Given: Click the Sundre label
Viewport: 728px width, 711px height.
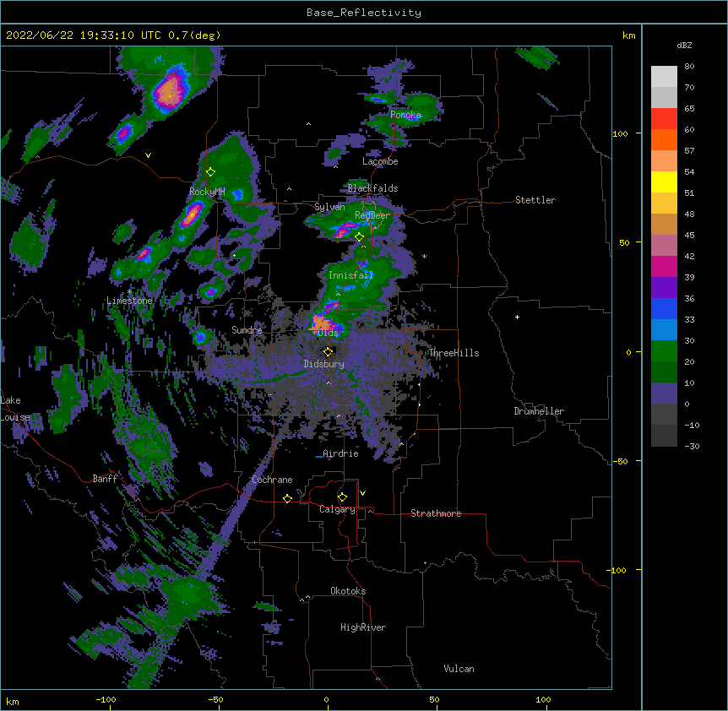Looking at the screenshot, I should [x=247, y=330].
